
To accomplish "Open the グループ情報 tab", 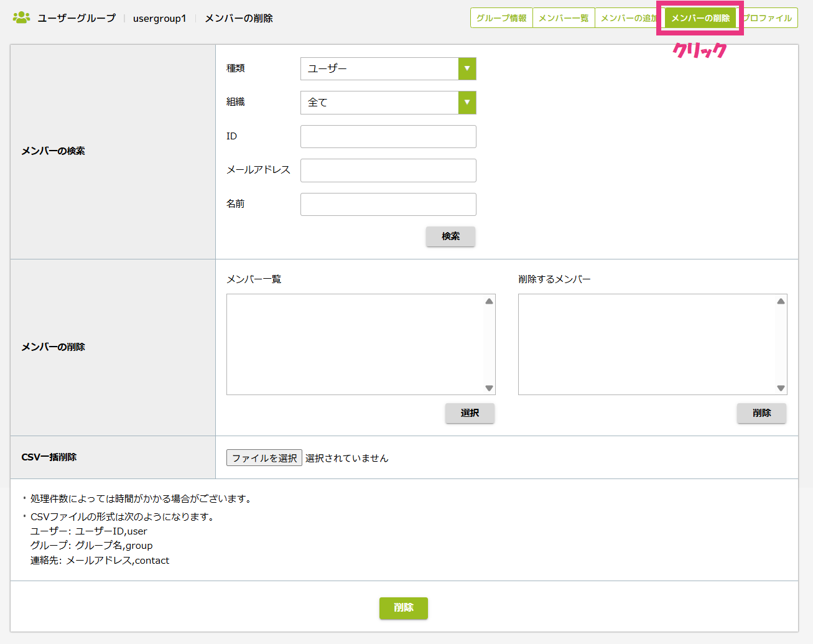I will tap(501, 18).
